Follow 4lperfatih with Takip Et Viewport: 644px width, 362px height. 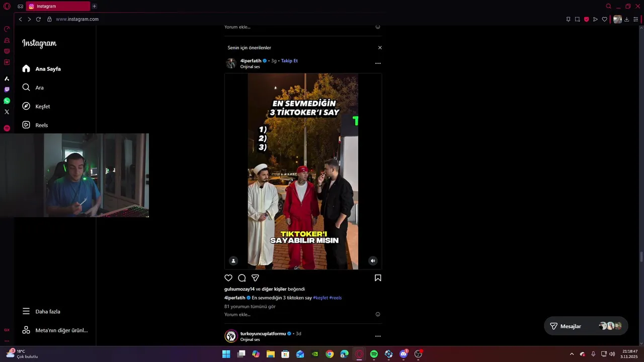289,61
